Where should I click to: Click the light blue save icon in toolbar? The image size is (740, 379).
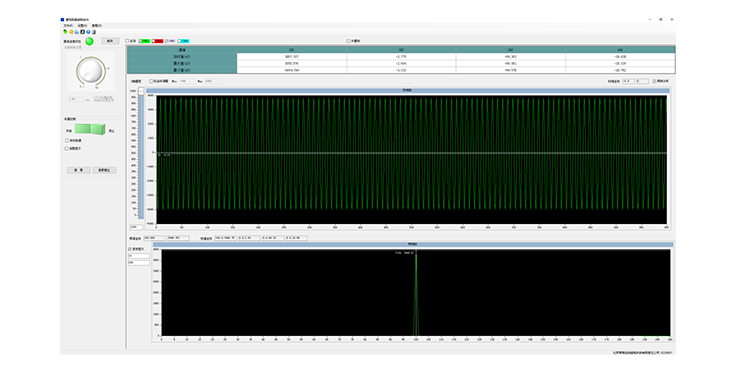pos(76,32)
